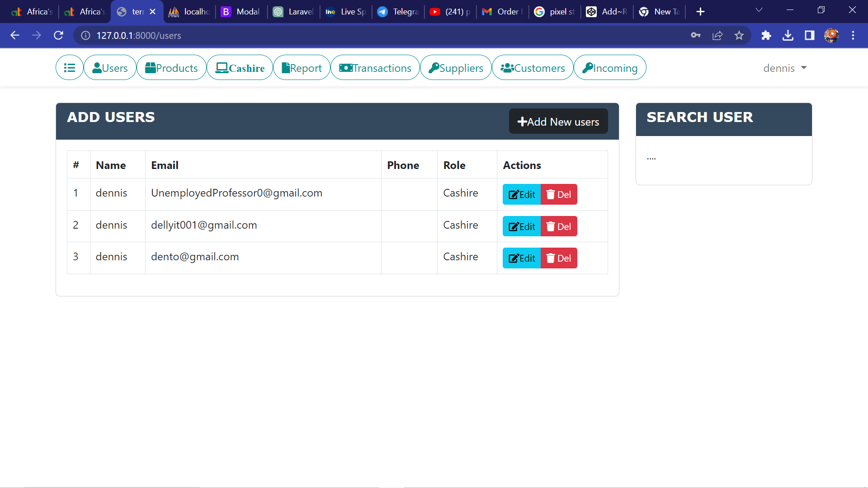Click the Email column header
This screenshot has width=868, height=488.
click(263, 165)
